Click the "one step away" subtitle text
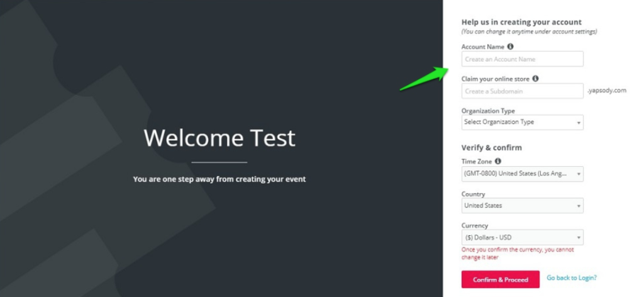This screenshot has width=644, height=297. pos(219,179)
